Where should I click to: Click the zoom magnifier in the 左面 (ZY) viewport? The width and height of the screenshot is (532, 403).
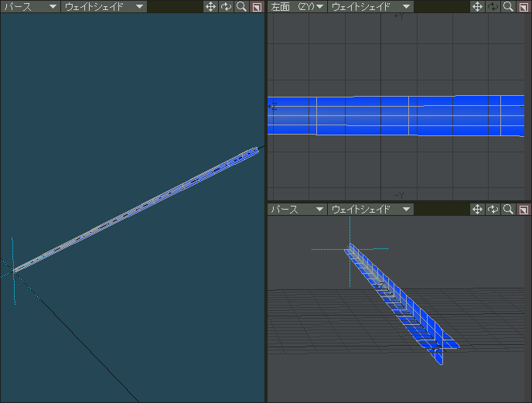[508, 6]
